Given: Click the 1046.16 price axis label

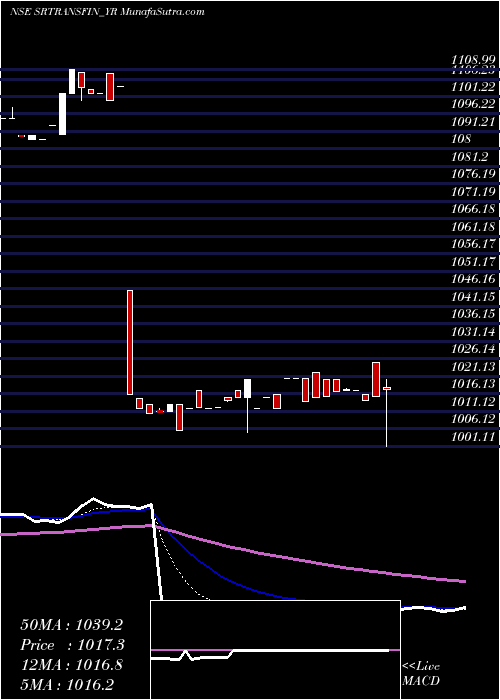Looking at the screenshot, I should click(x=472, y=279).
